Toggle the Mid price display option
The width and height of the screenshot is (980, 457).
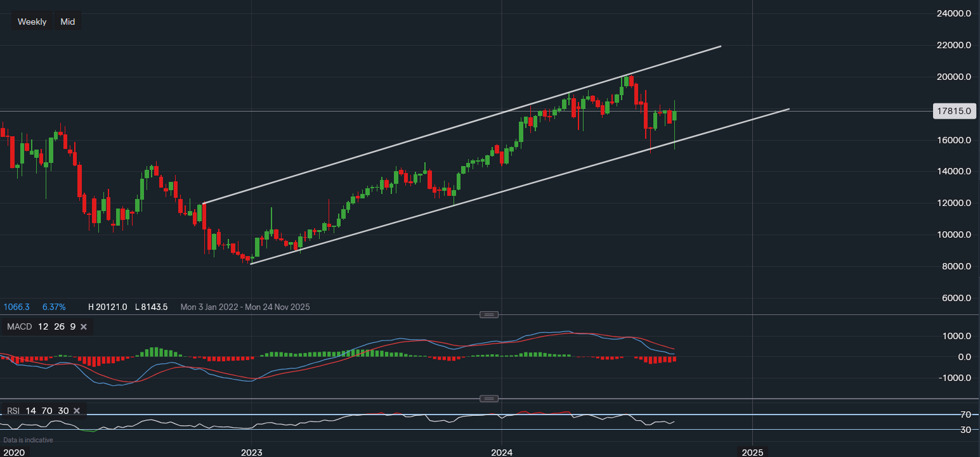(x=67, y=21)
